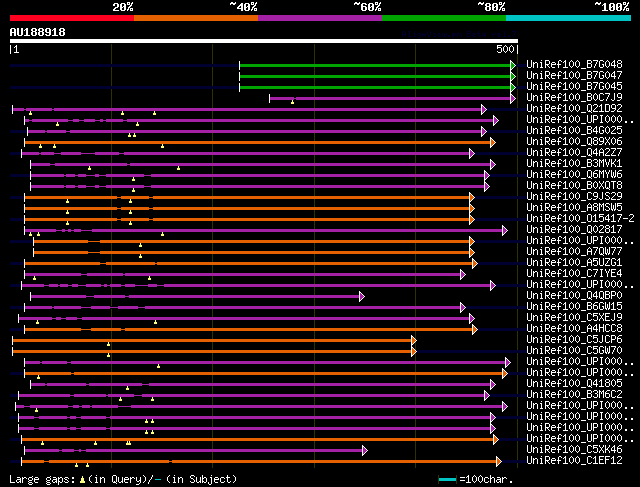
Task: Select the short purple alignment bar for Q4QBP0
Action: [195, 296]
